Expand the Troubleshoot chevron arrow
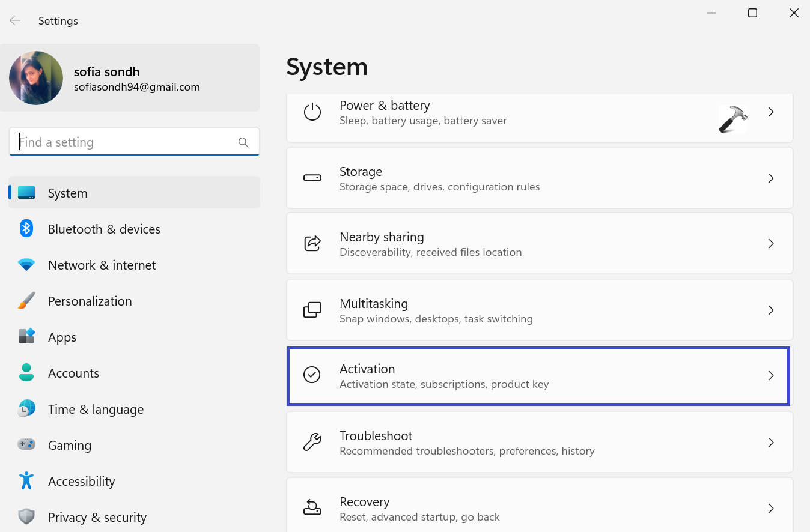Image resolution: width=810 pixels, height=532 pixels. click(x=771, y=443)
